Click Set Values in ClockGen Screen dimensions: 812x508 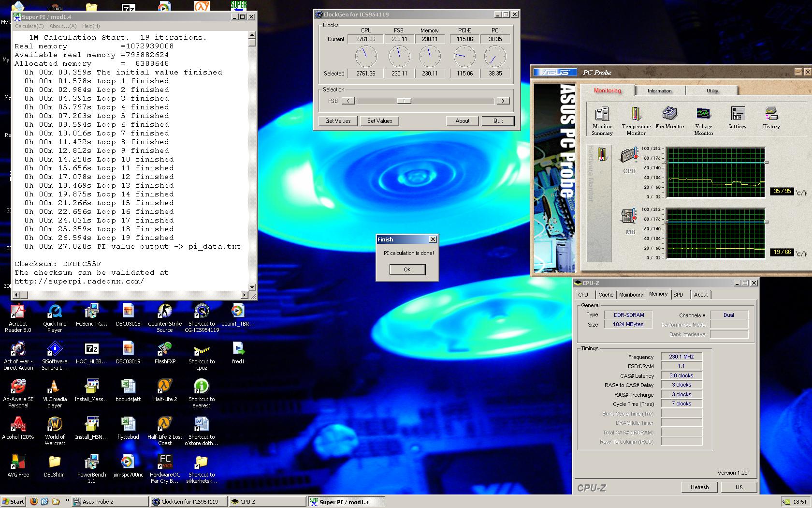tap(379, 121)
